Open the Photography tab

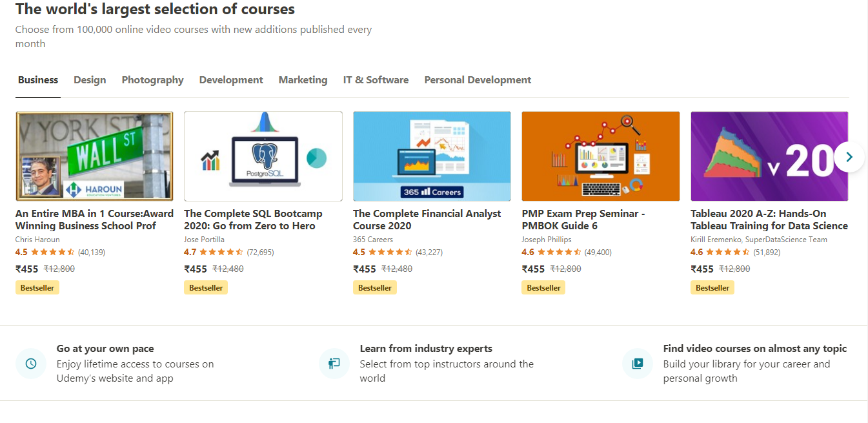[x=152, y=80]
